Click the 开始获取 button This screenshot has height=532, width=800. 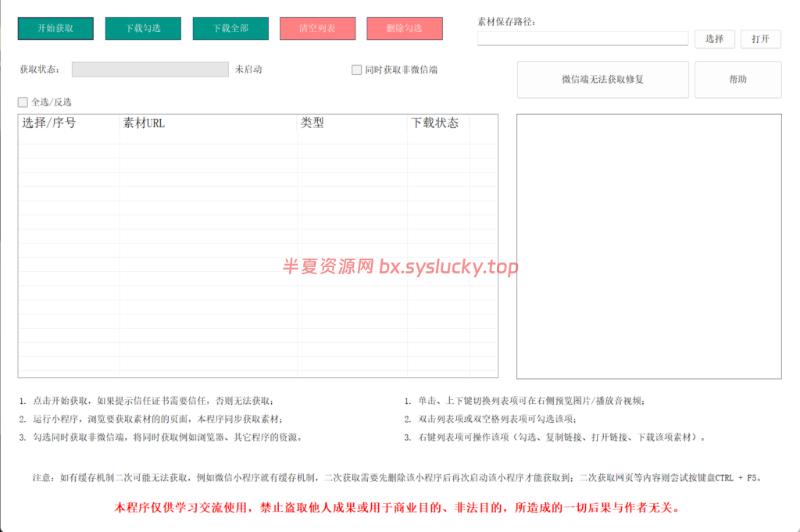tap(55, 29)
